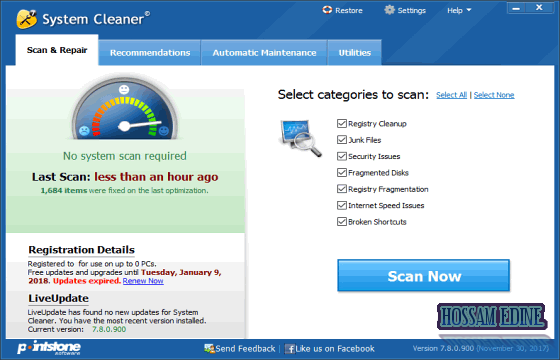The image size is (560, 360).
Task: Click the Facebook icon in footer
Action: [x=290, y=349]
